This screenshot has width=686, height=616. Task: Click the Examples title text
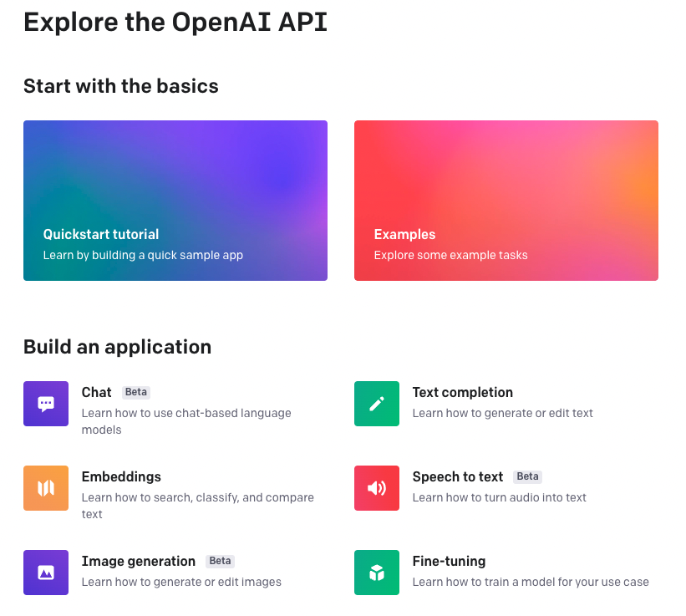click(404, 235)
